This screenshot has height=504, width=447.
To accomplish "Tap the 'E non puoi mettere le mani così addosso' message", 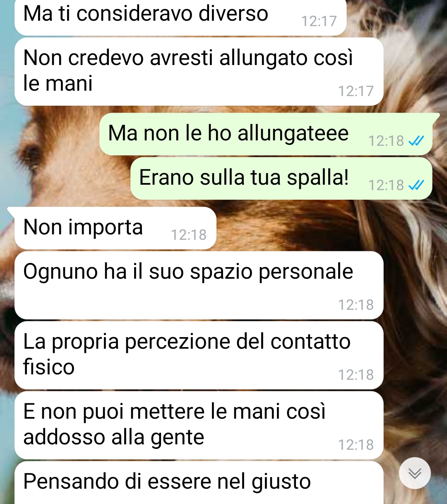I will click(x=199, y=425).
